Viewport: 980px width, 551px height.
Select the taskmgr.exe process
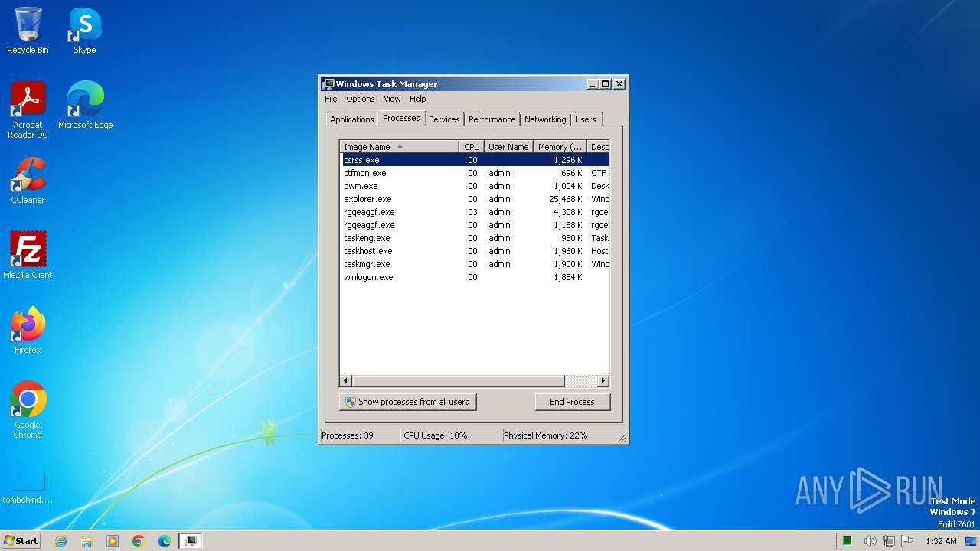point(475,264)
